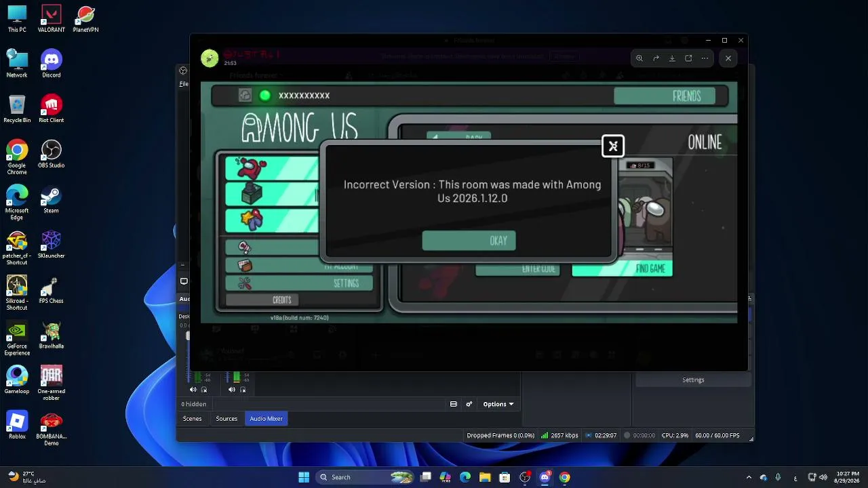Viewport: 868px width, 488px height.
Task: Click the account wallet icon
Action: click(x=245, y=266)
